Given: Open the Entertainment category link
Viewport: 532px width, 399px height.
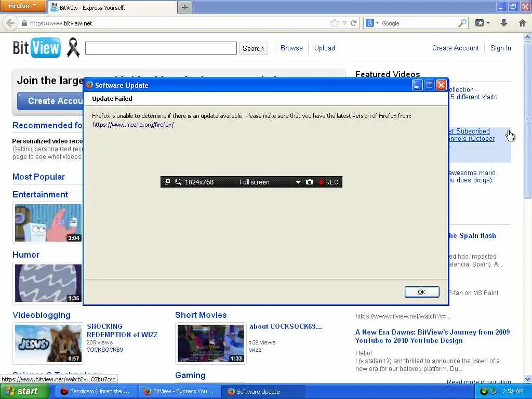Looking at the screenshot, I should 41,194.
